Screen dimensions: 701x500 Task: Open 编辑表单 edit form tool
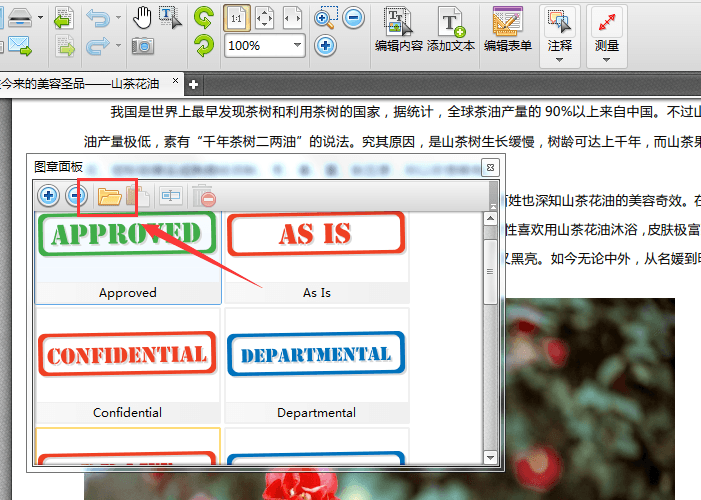507,30
